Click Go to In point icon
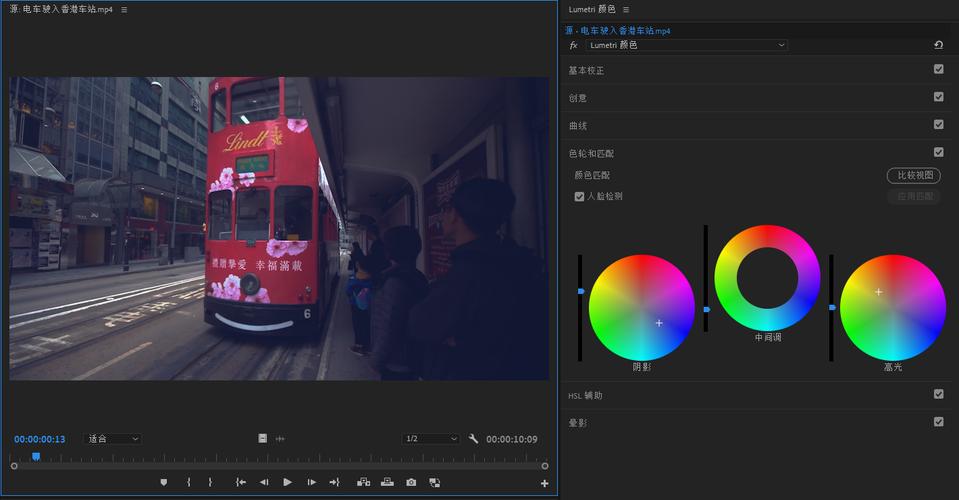The height and width of the screenshot is (500, 959). click(x=241, y=482)
